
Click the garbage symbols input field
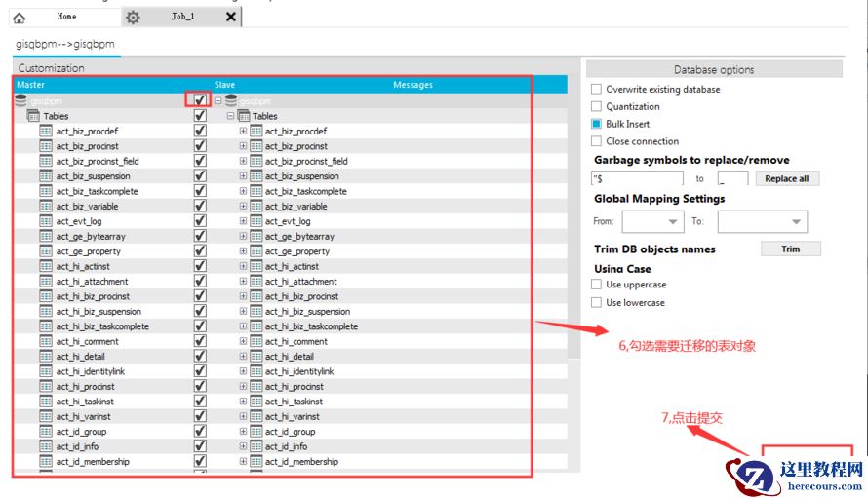tap(637, 178)
